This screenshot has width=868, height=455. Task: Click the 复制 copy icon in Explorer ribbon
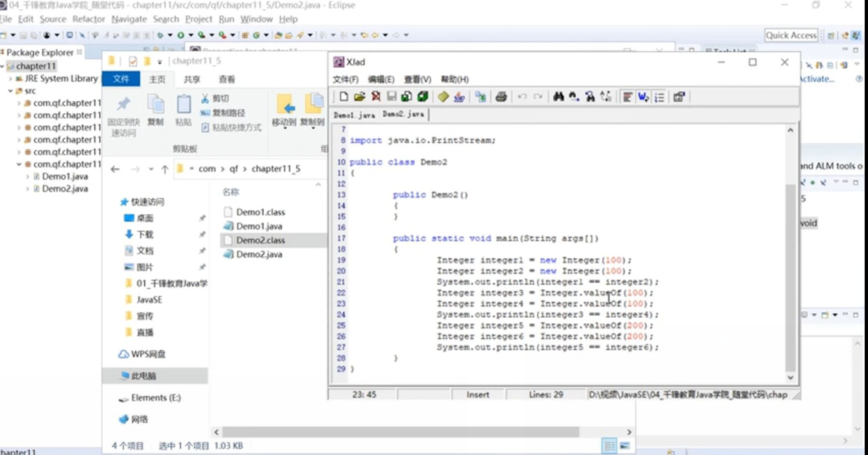[x=156, y=105]
